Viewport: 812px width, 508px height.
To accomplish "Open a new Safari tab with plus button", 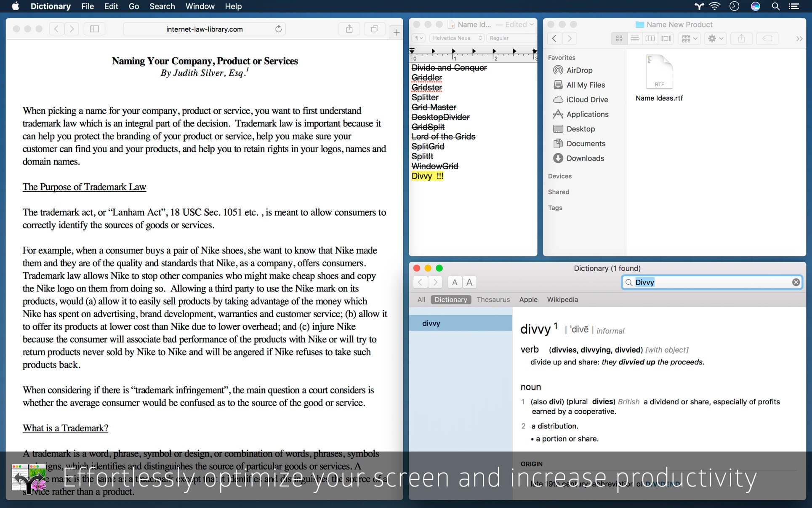I will point(396,32).
